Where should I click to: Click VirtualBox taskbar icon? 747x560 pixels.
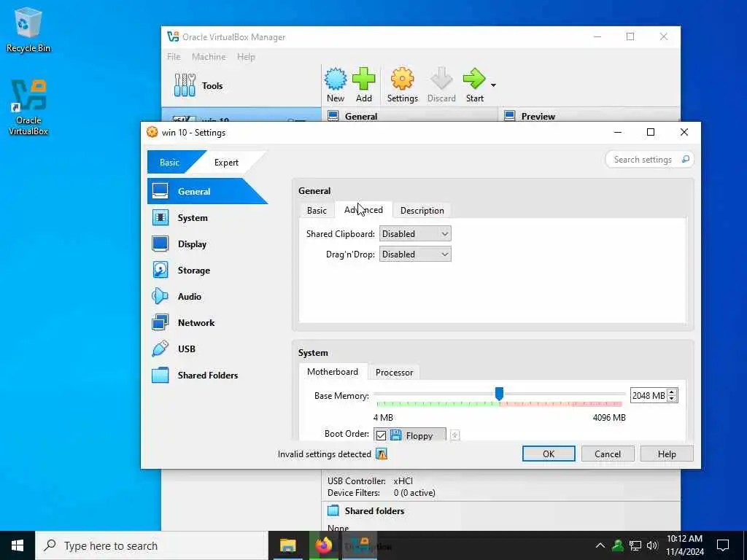[360, 545]
